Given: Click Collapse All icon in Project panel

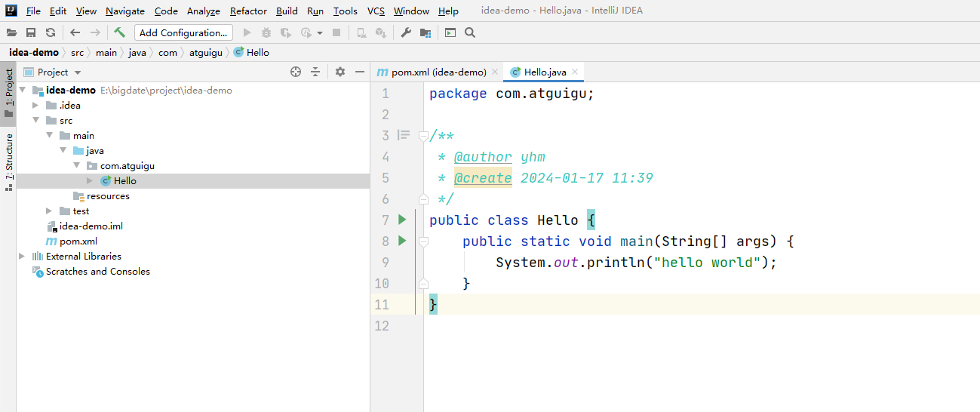Looking at the screenshot, I should click(x=315, y=72).
